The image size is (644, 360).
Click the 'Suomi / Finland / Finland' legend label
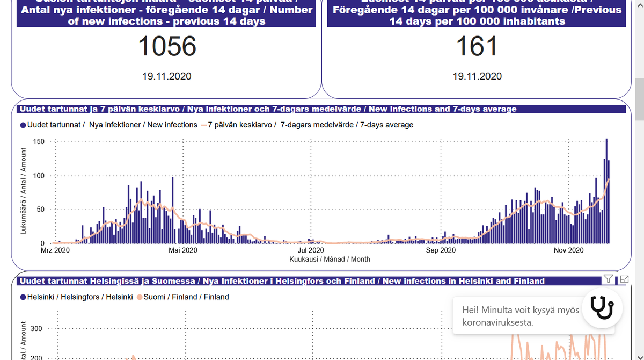pyautogui.click(x=186, y=297)
